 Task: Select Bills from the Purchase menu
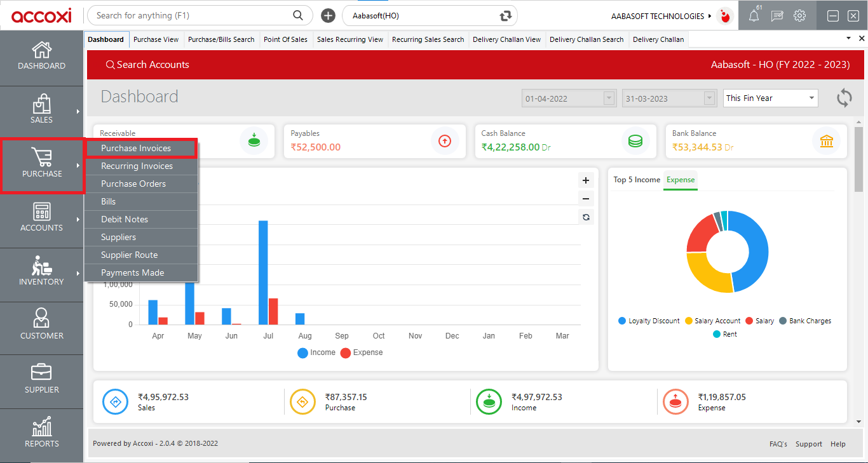(x=141, y=201)
